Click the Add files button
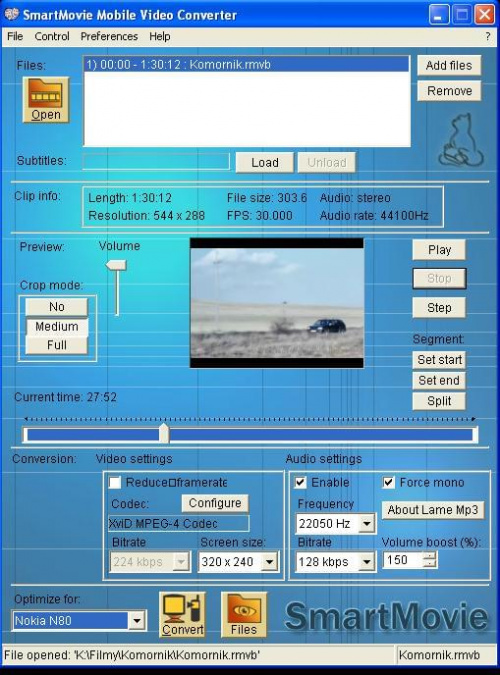The height and width of the screenshot is (675, 500). (449, 66)
